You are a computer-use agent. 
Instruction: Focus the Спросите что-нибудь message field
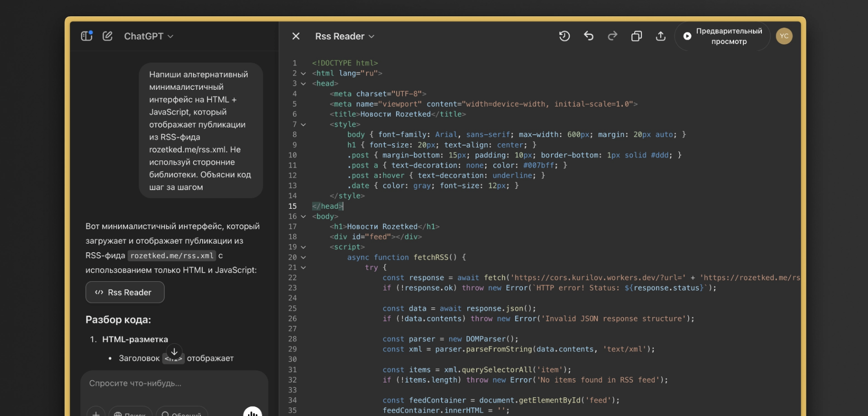pos(174,384)
